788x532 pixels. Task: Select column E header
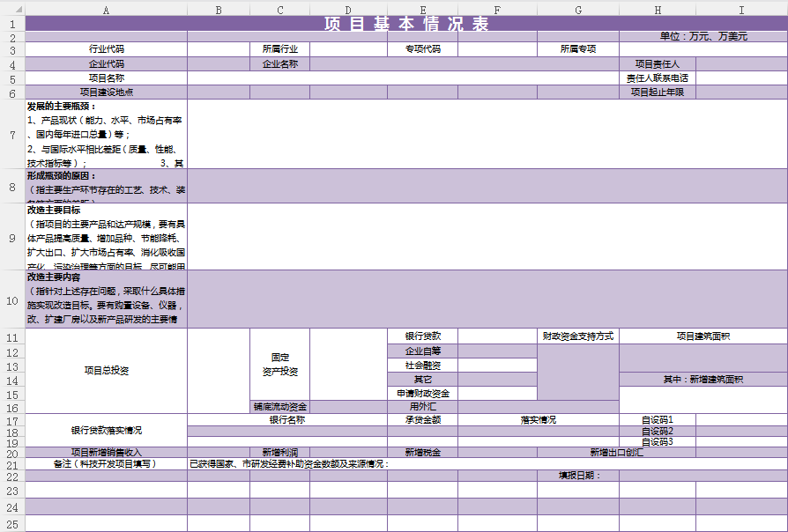pos(422,10)
